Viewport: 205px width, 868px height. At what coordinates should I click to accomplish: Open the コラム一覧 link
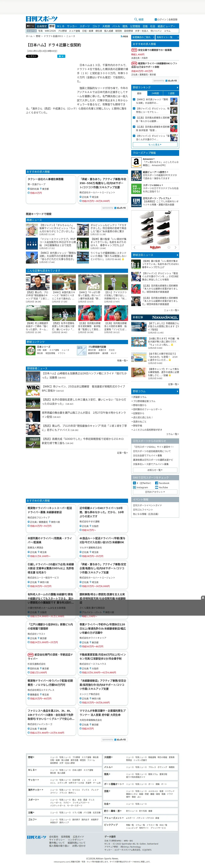(172, 434)
